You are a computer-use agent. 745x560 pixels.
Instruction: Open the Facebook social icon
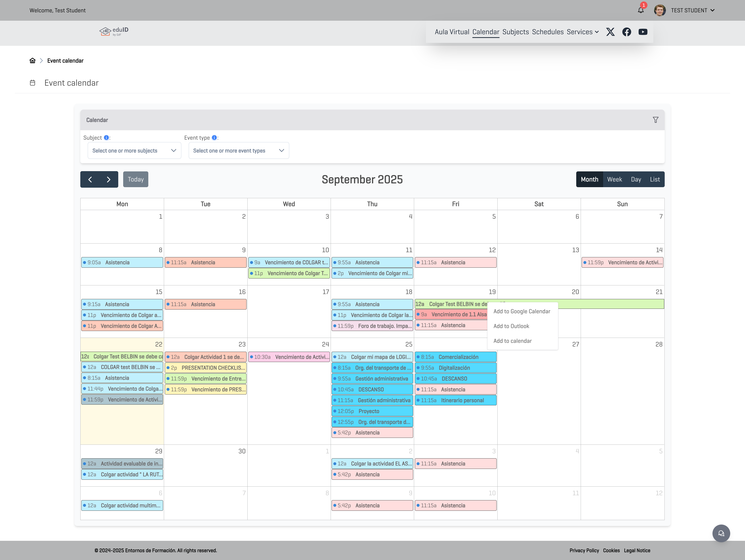click(626, 32)
